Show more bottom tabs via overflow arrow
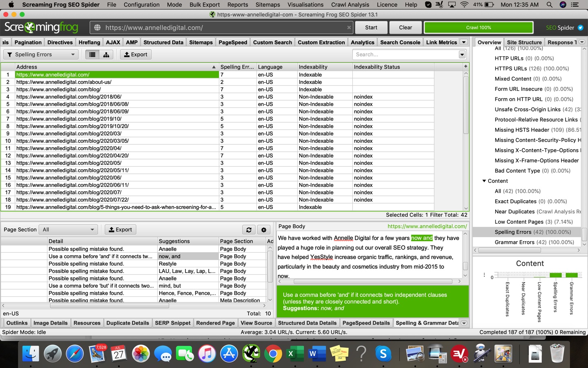This screenshot has width=588, height=368. (464, 323)
